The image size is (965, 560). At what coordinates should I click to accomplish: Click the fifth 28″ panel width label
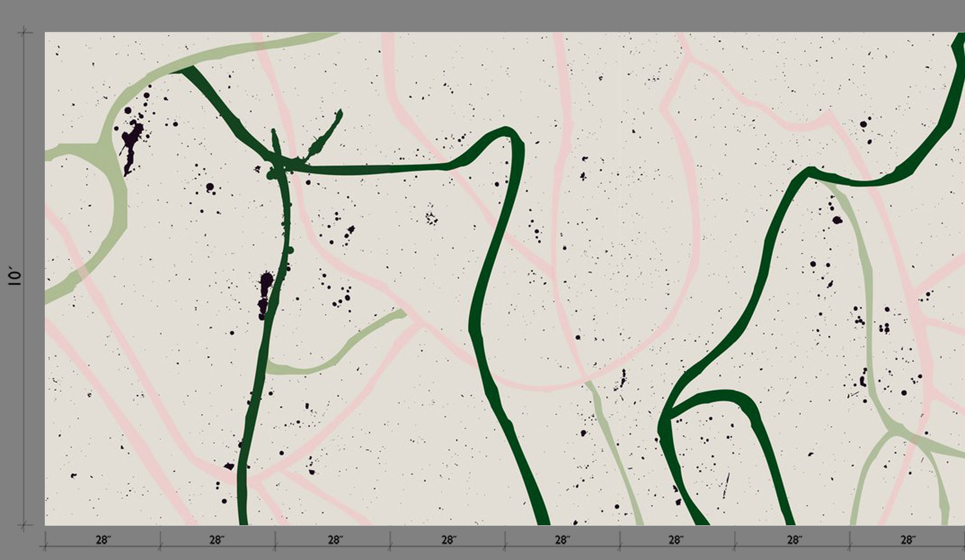(562, 540)
